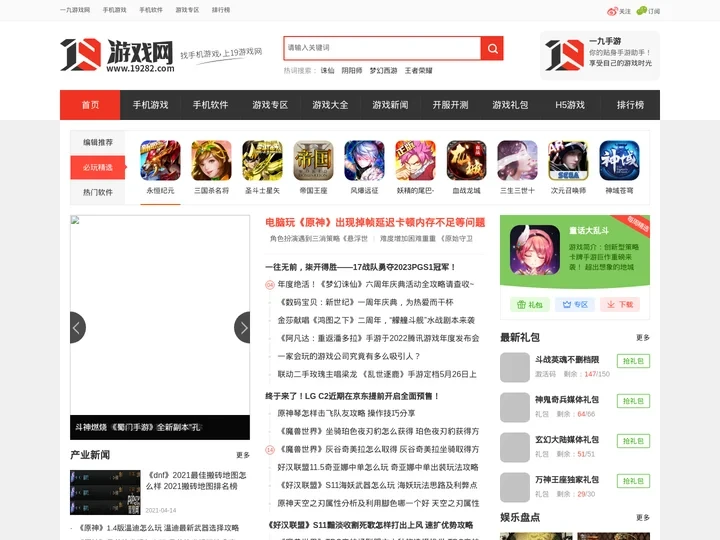Viewport: 720px width, 540px height.
Task: Grab the 玄幻大陆媒体礼包 抢礼包 button
Action: pos(633,441)
